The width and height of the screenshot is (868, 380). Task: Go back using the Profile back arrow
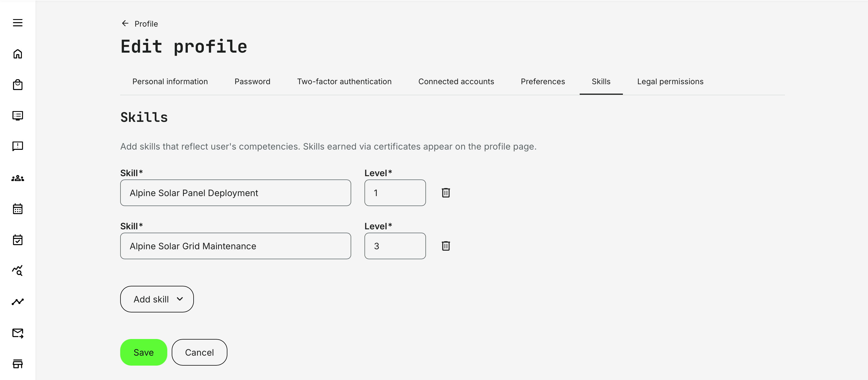125,23
